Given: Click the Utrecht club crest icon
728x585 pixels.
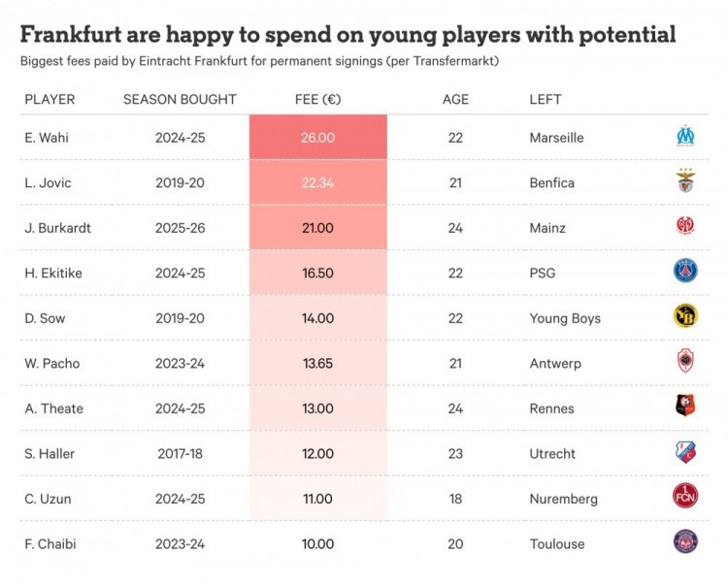Looking at the screenshot, I should click(686, 453).
